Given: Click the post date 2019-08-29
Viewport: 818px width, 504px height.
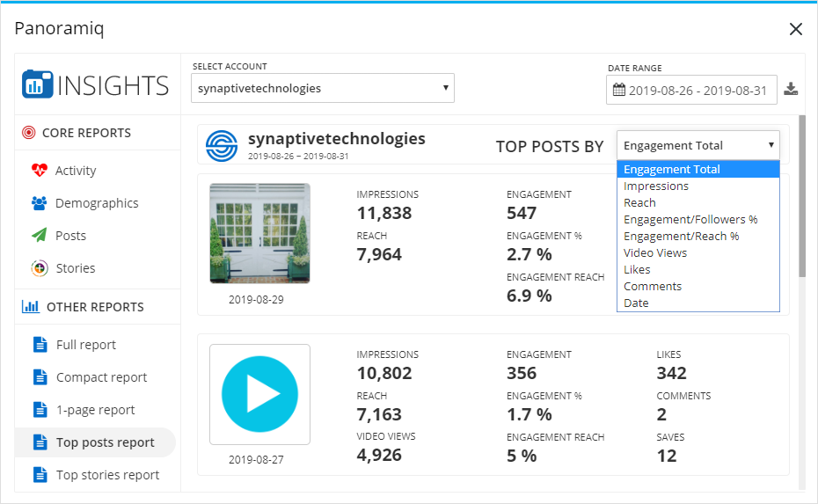Looking at the screenshot, I should click(x=256, y=299).
